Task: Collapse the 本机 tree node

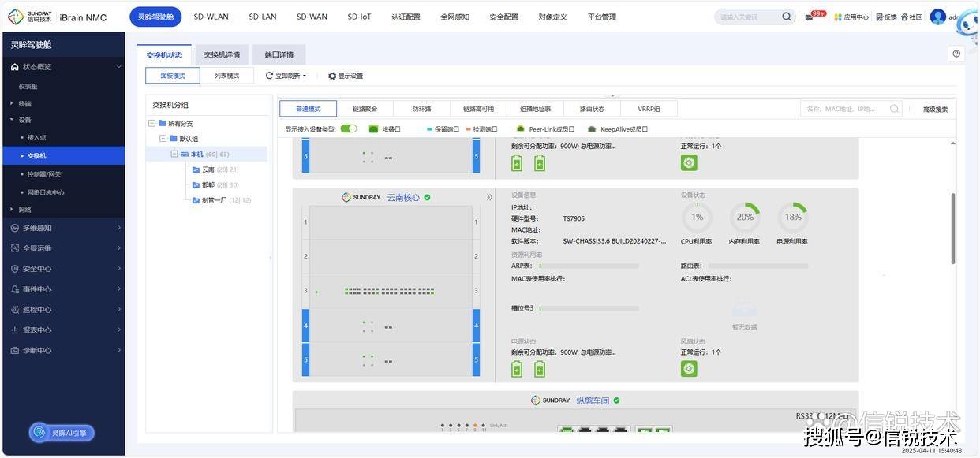Action: [174, 154]
